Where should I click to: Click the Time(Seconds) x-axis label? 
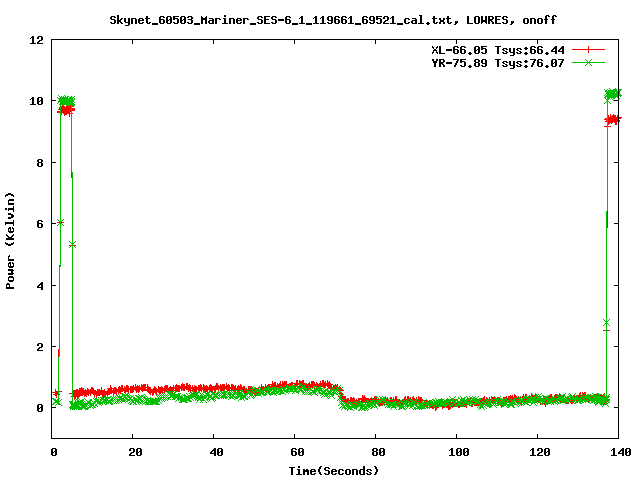334,471
